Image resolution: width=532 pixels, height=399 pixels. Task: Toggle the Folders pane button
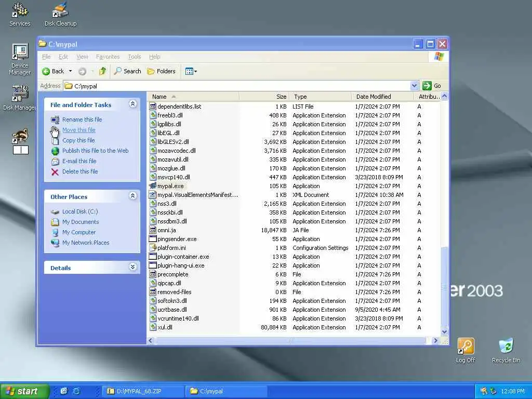coord(161,71)
